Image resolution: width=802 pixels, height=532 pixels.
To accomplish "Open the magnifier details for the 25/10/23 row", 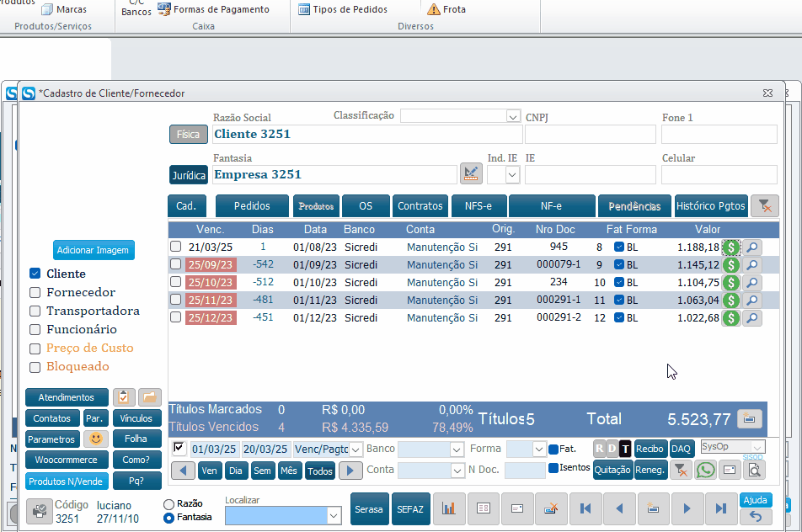I will click(751, 283).
